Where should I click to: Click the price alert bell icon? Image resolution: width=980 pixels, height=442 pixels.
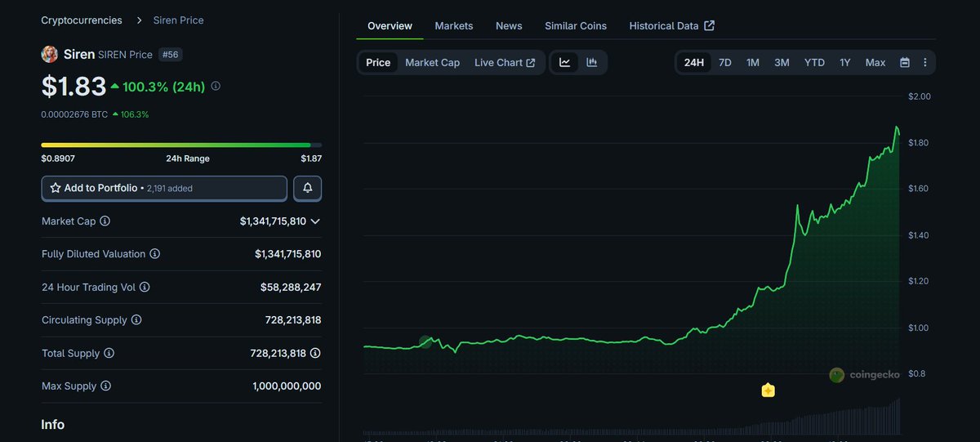[x=308, y=188]
